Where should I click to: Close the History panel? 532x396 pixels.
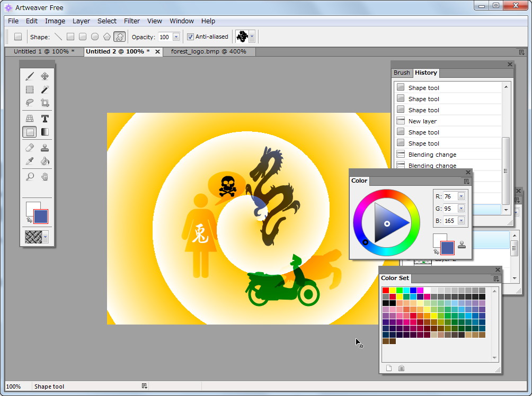[510, 64]
